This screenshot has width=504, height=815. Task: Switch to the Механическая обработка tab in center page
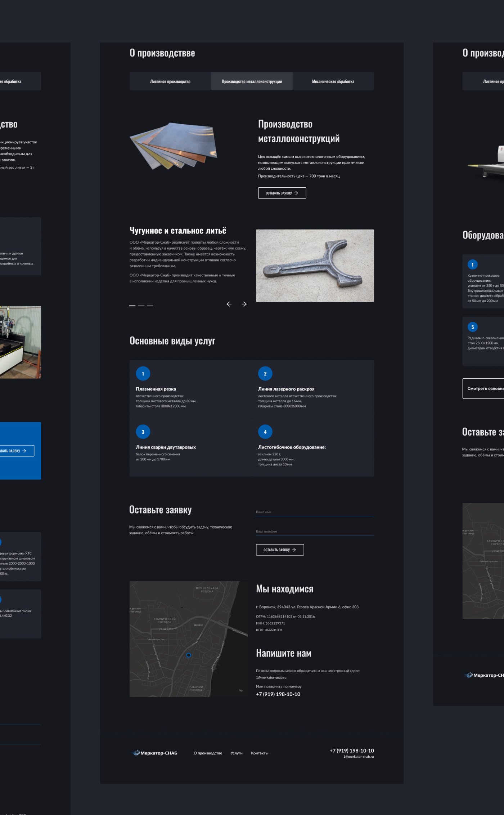(333, 81)
